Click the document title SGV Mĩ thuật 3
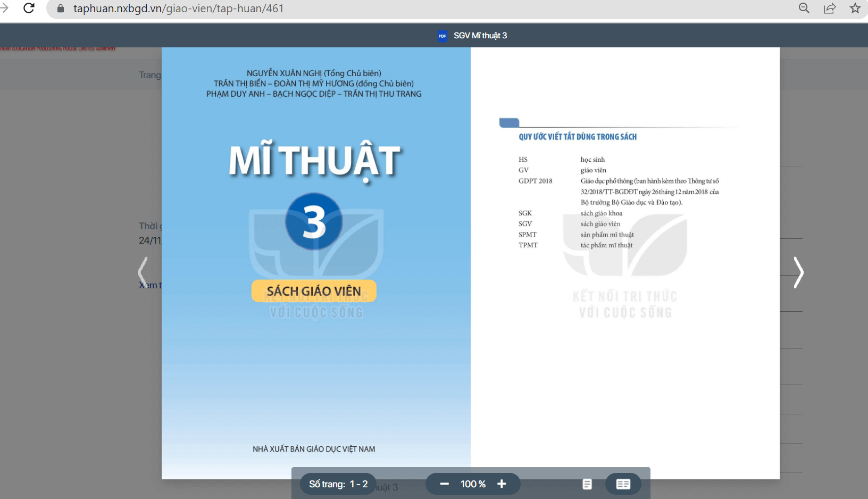The height and width of the screenshot is (499, 868). (480, 36)
